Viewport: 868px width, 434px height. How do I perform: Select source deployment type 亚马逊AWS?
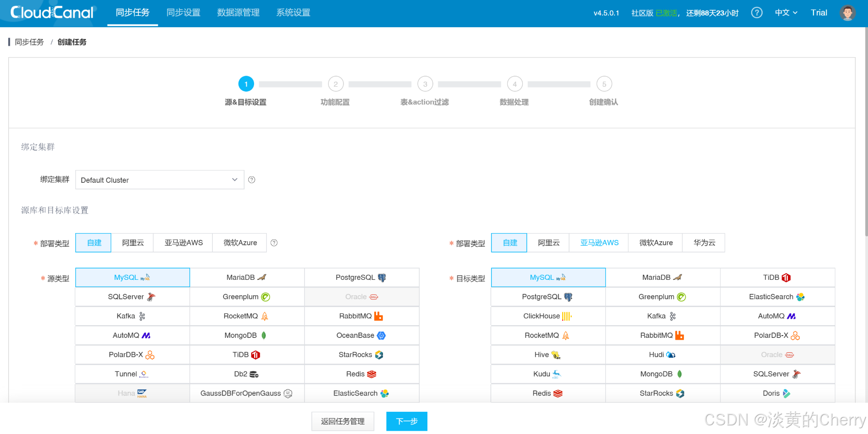pos(183,243)
